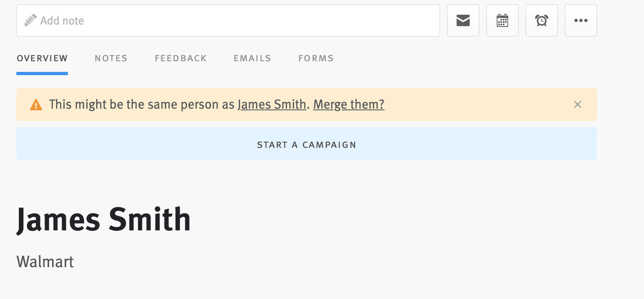The height and width of the screenshot is (299, 644).
Task: Click the three-dot menu next to the alarm icon
Action: [x=581, y=20]
